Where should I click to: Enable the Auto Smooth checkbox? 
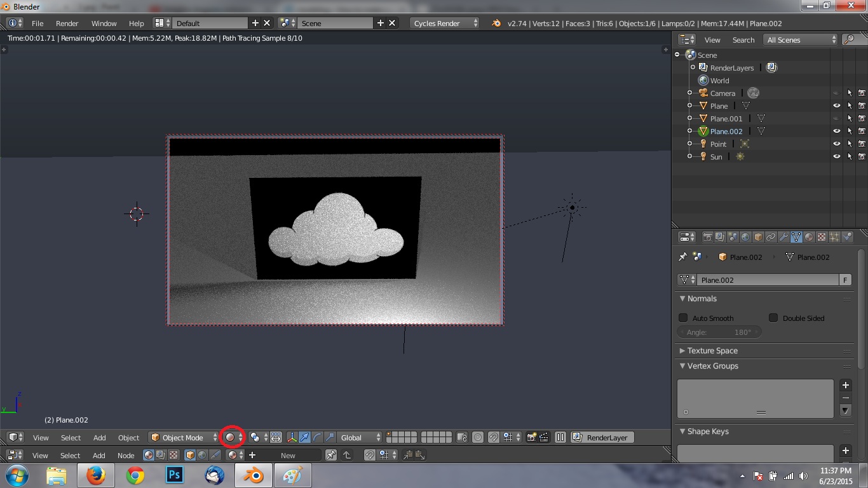click(x=683, y=318)
